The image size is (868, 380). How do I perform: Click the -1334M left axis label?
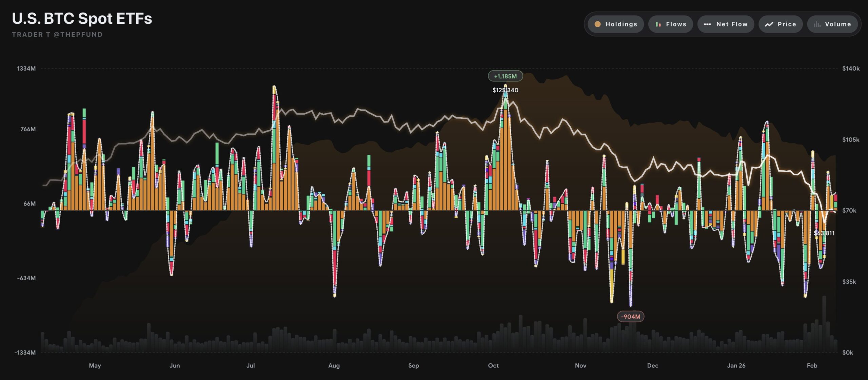tap(25, 353)
